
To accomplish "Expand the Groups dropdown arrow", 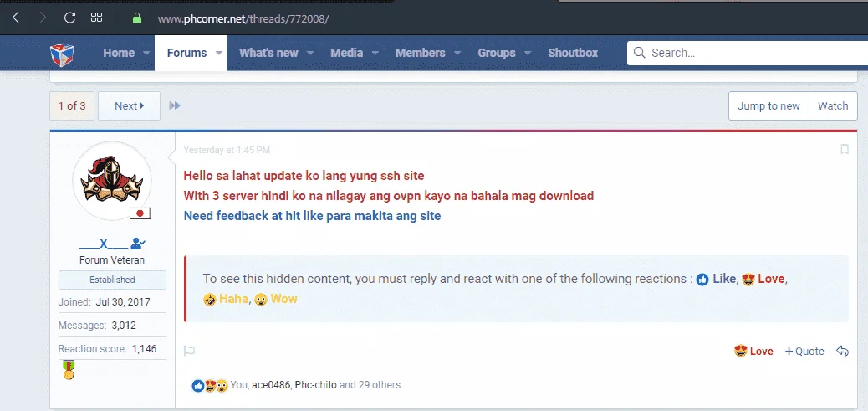I will click(x=528, y=54).
